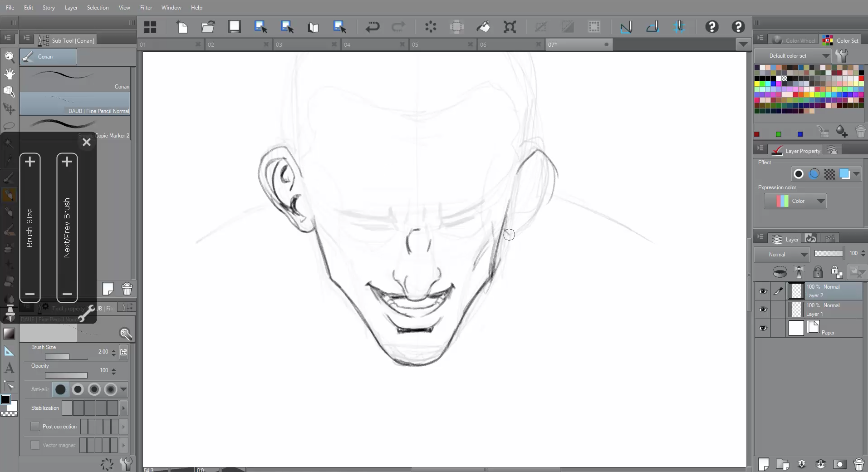The height and width of the screenshot is (472, 868).
Task: Create a new canvas document
Action: [182, 27]
